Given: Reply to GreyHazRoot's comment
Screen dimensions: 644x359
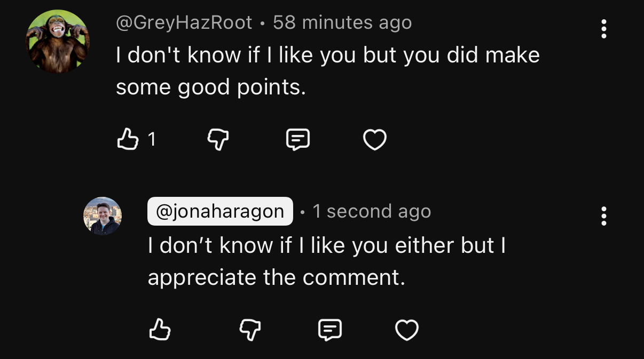Looking at the screenshot, I should click(298, 140).
